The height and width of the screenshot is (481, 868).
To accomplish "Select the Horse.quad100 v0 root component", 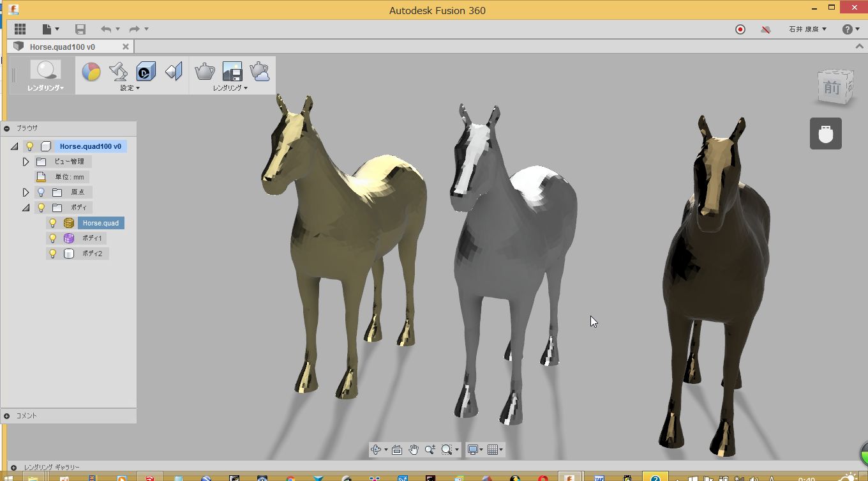I will (x=90, y=146).
